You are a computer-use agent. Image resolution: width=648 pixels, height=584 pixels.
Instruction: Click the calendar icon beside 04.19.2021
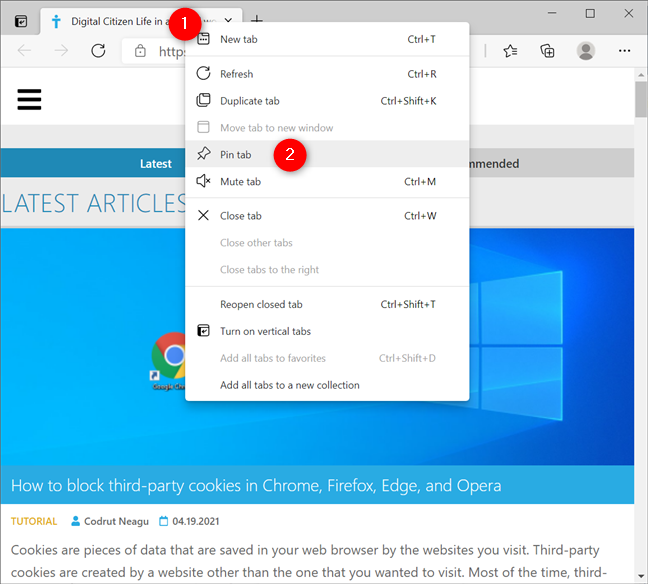click(164, 521)
